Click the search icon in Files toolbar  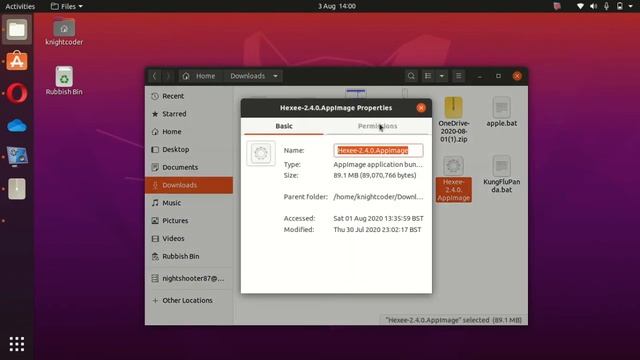pos(411,76)
